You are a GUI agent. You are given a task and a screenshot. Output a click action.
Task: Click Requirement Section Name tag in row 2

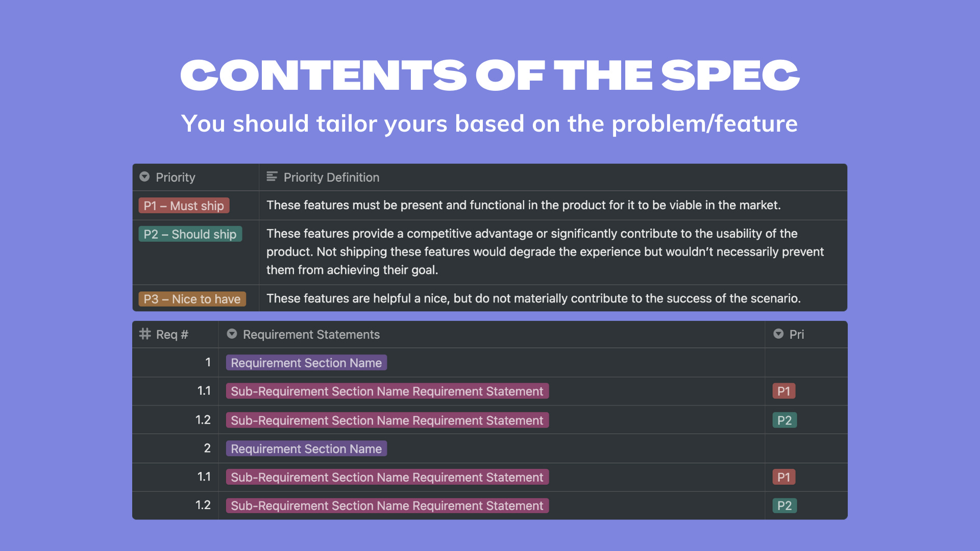[x=306, y=448]
